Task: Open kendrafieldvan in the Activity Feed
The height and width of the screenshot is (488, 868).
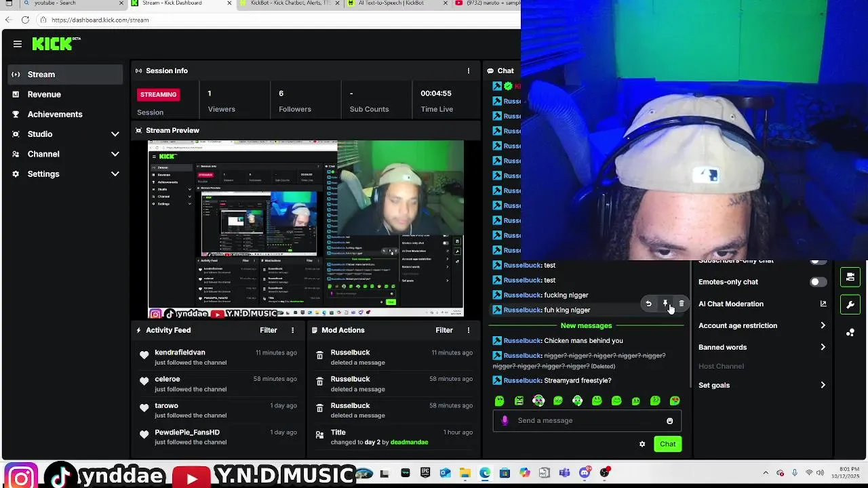Action: point(180,352)
